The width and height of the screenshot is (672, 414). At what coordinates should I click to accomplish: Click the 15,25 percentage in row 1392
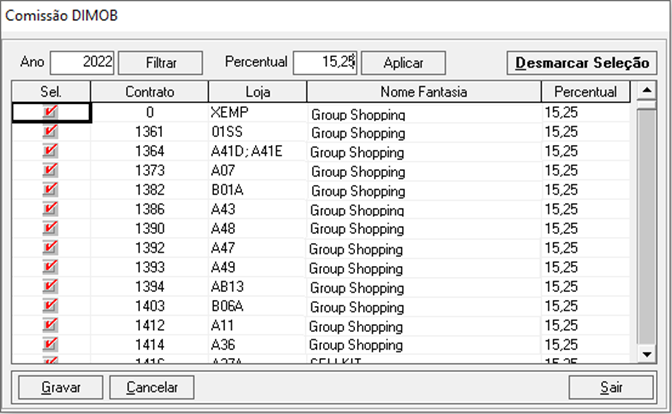(x=561, y=248)
